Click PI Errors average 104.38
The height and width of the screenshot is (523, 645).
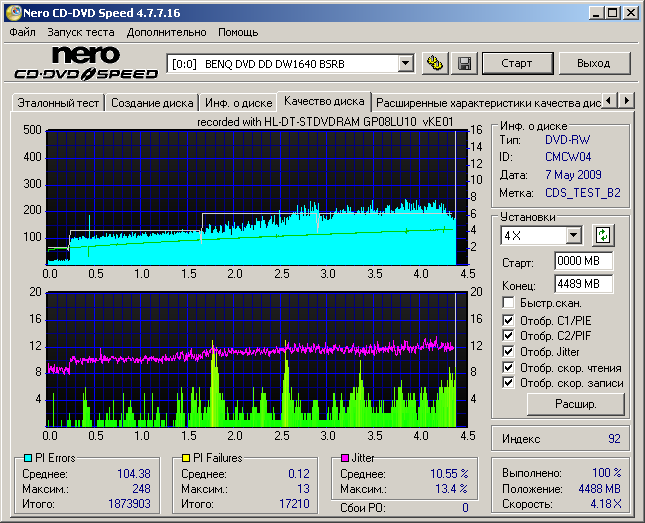coord(134,474)
